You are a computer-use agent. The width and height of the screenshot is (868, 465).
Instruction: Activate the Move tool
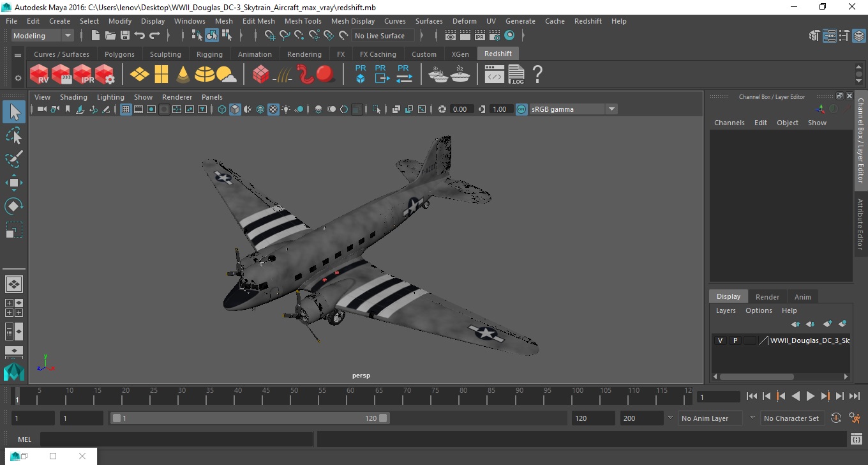click(14, 183)
